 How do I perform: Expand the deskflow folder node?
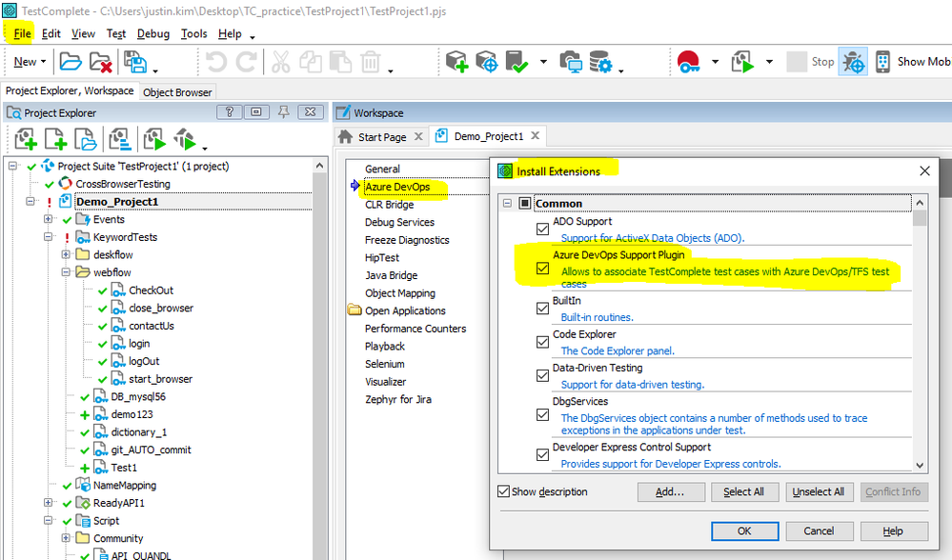[66, 255]
